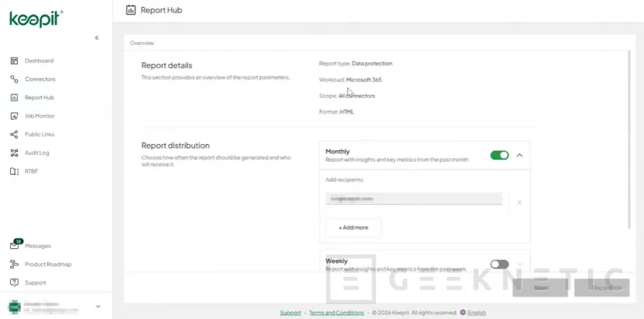Image resolution: width=644 pixels, height=319 pixels.
Task: Click the Dashboard sidebar icon
Action: [14, 61]
